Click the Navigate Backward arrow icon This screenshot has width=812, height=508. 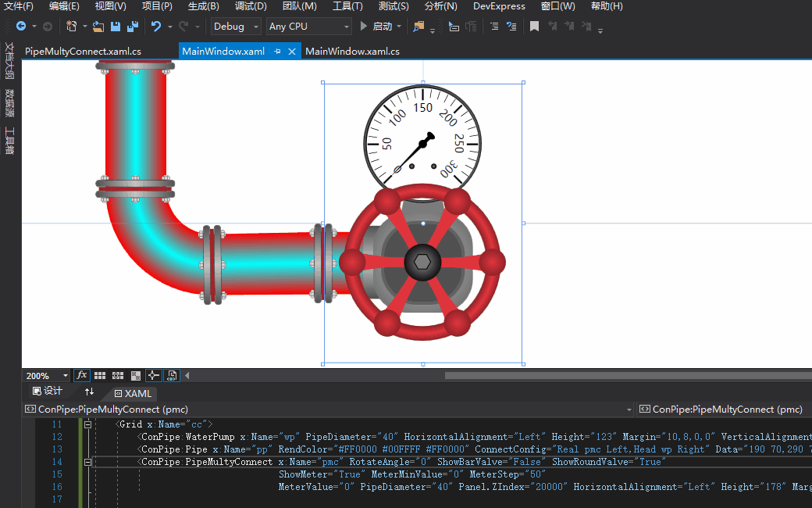point(21,27)
